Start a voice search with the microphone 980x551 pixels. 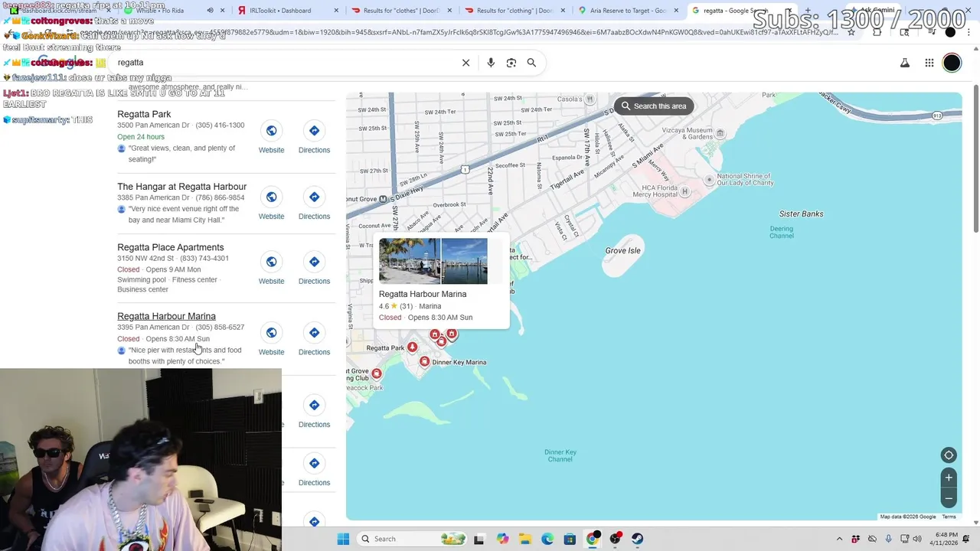coord(491,63)
